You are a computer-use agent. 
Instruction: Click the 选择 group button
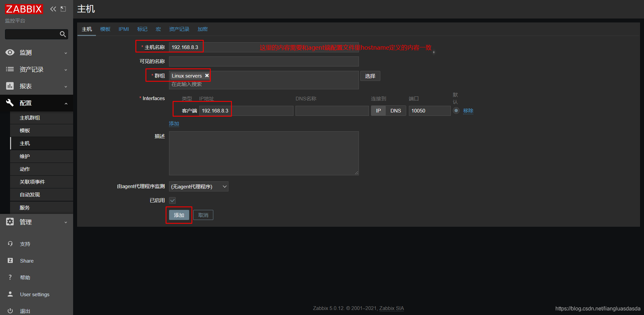[x=370, y=76]
